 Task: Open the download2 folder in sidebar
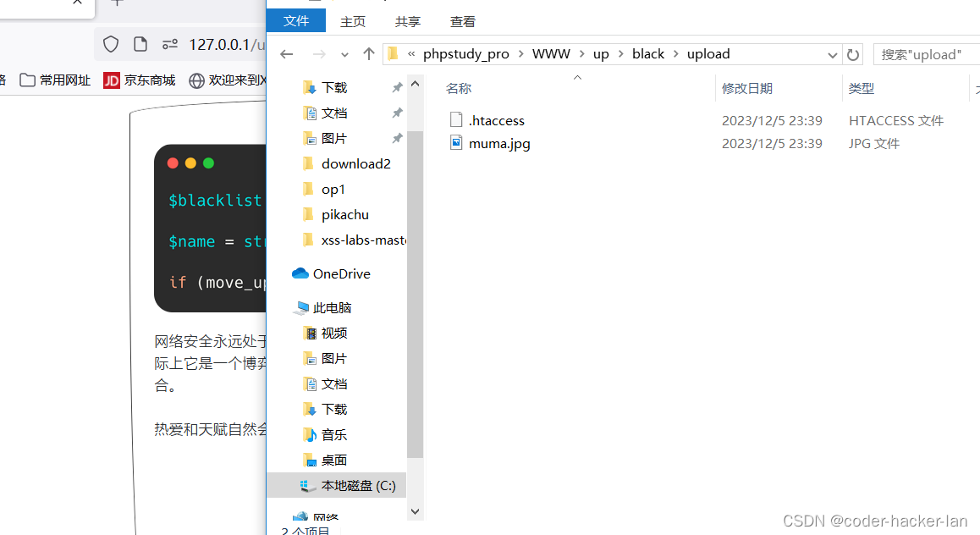click(x=355, y=163)
